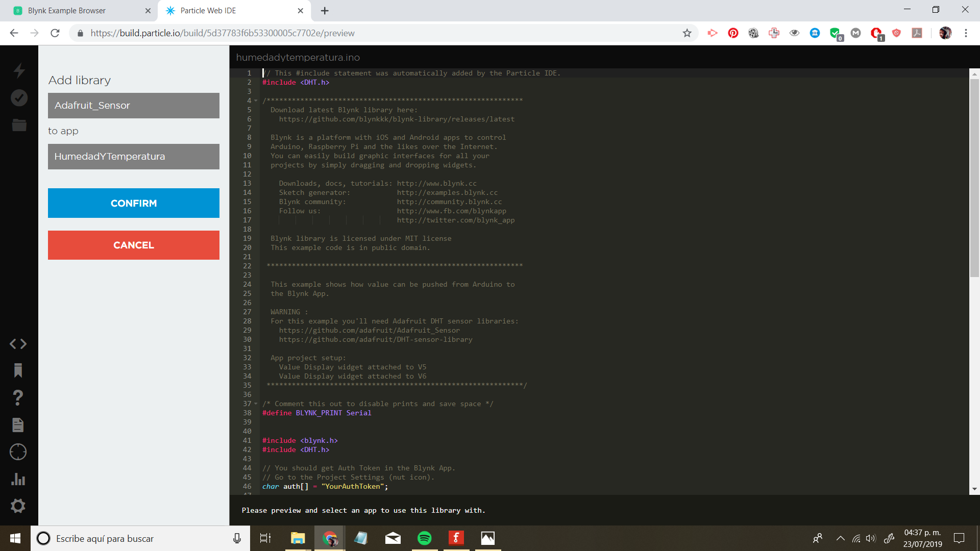Reload the page
The height and width of the screenshot is (551, 980).
click(x=55, y=33)
